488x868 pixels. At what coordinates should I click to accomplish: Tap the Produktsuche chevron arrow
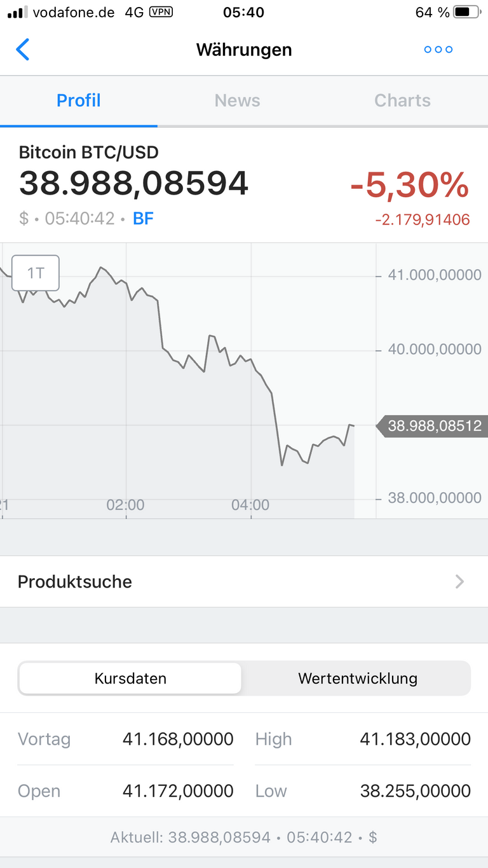460,581
